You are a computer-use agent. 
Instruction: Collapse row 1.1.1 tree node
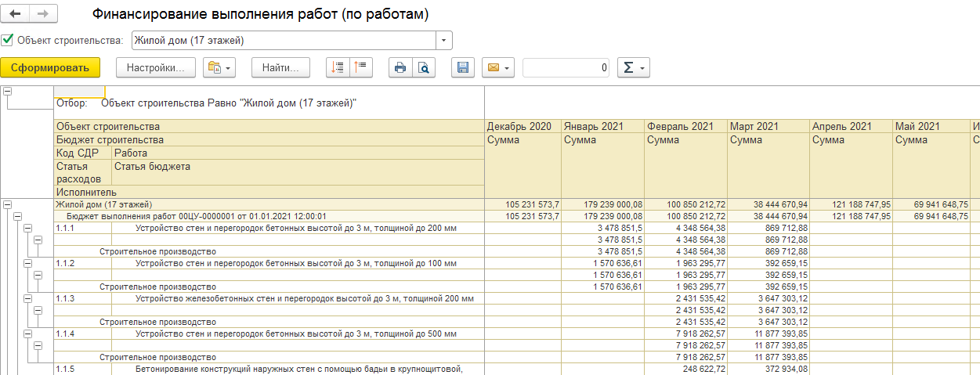(27, 228)
